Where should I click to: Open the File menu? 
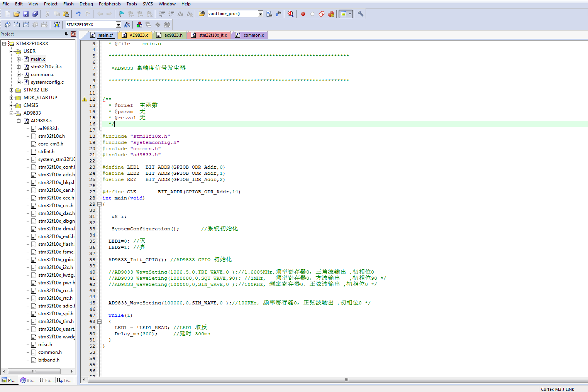(6, 4)
